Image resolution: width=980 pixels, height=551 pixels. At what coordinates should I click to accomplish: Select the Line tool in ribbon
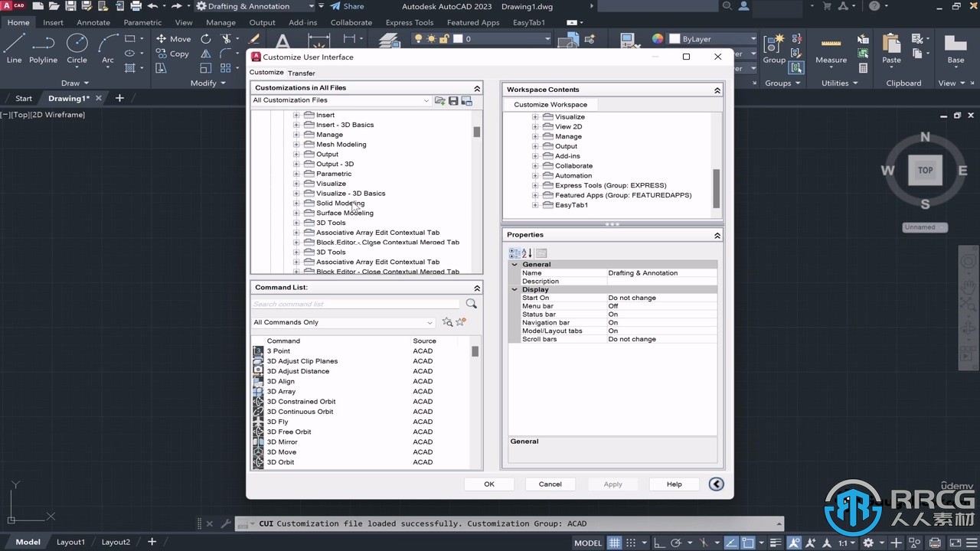coord(14,48)
